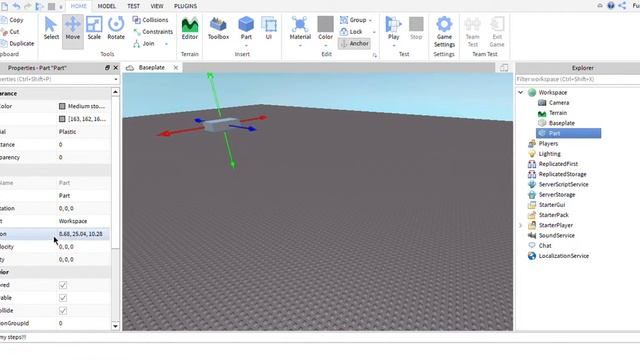Toggle the first checkbox under Behavior
The width and height of the screenshot is (640, 360).
[63, 285]
